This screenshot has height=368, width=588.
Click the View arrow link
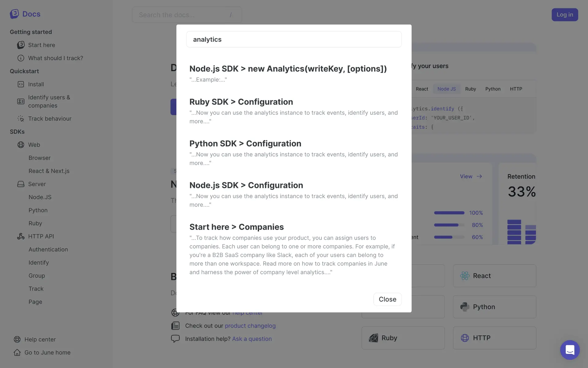(x=471, y=177)
